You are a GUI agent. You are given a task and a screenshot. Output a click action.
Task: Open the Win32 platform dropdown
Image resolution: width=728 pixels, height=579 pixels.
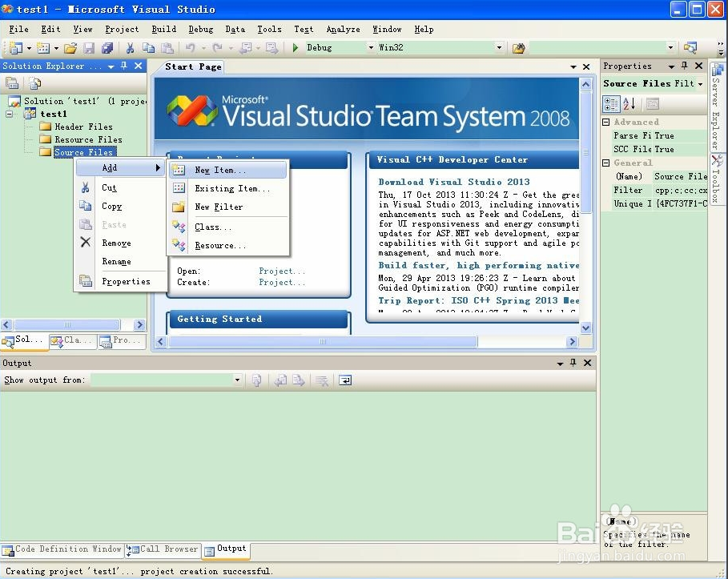point(499,48)
